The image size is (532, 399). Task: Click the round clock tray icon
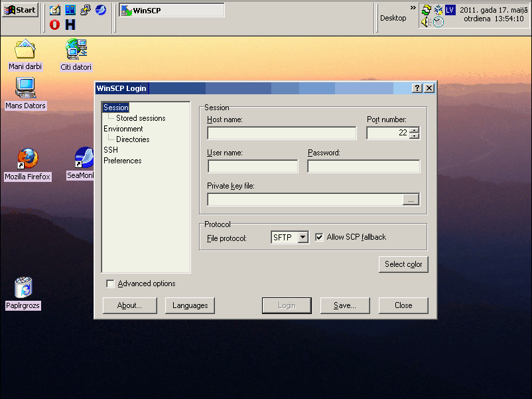[x=438, y=22]
